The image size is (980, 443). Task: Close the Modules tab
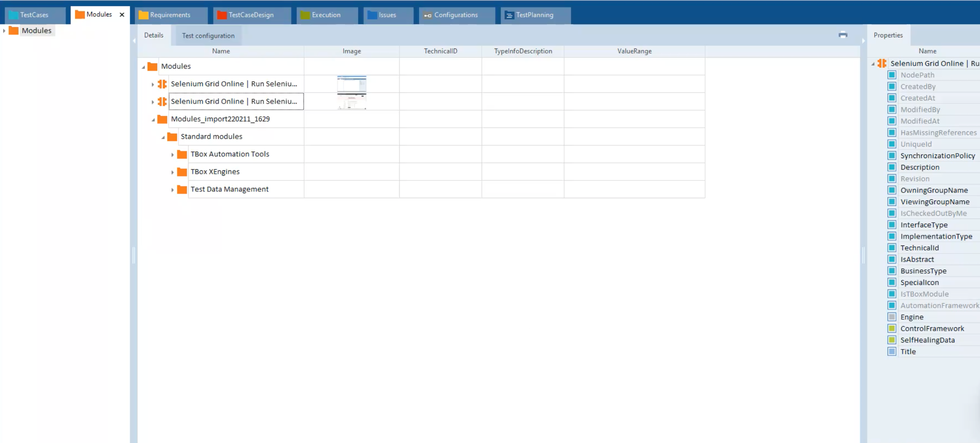pos(122,15)
